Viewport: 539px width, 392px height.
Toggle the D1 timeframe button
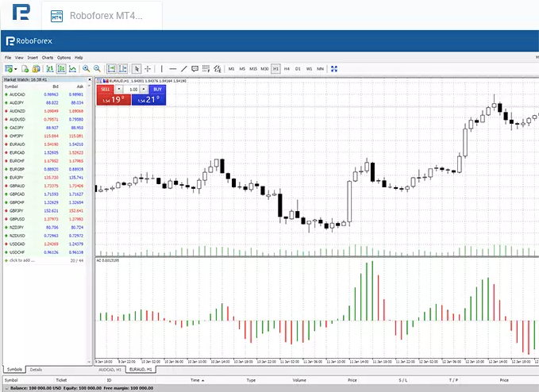pyautogui.click(x=298, y=69)
